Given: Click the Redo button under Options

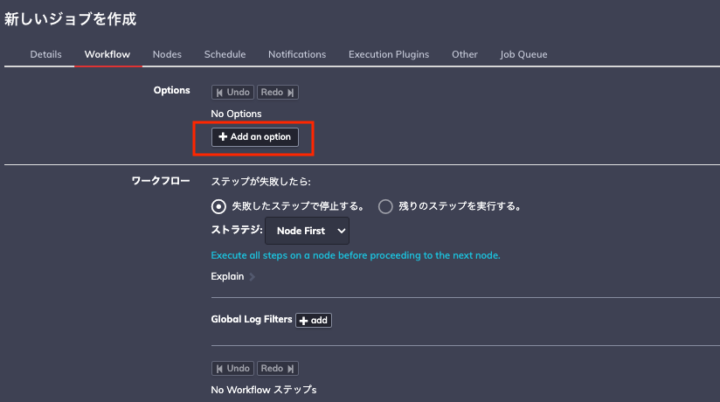Looking at the screenshot, I should 277,93.
